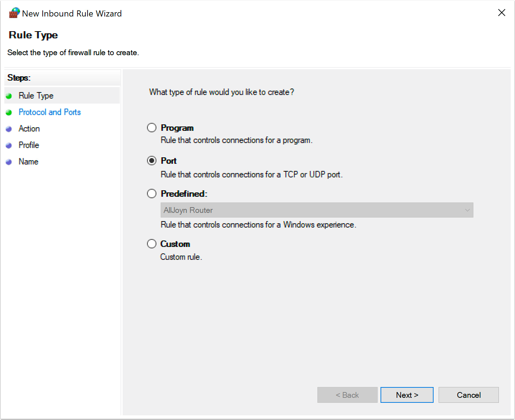Click the green dot beside Protocol and Ports
Screen dimensions: 515x420
pyautogui.click(x=9, y=112)
